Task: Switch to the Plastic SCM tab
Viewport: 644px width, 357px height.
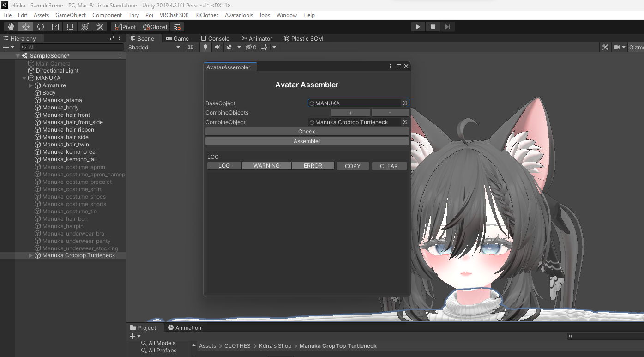Action: pos(303,38)
